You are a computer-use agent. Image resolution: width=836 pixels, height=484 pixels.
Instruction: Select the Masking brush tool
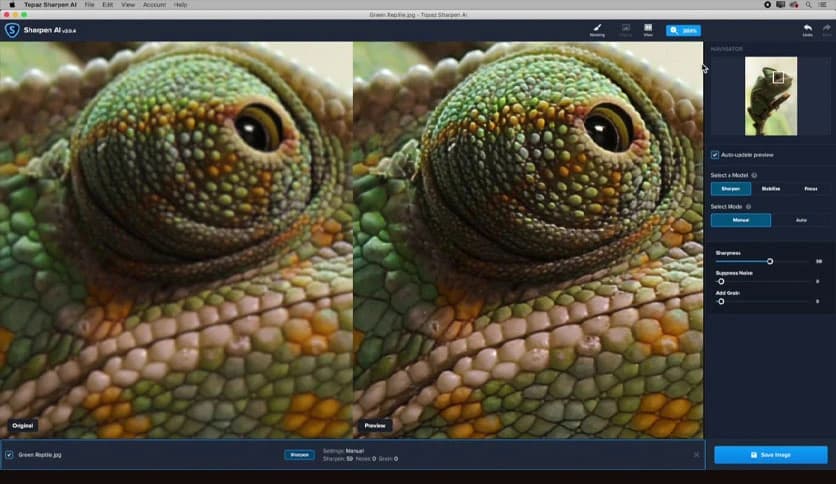[597, 29]
